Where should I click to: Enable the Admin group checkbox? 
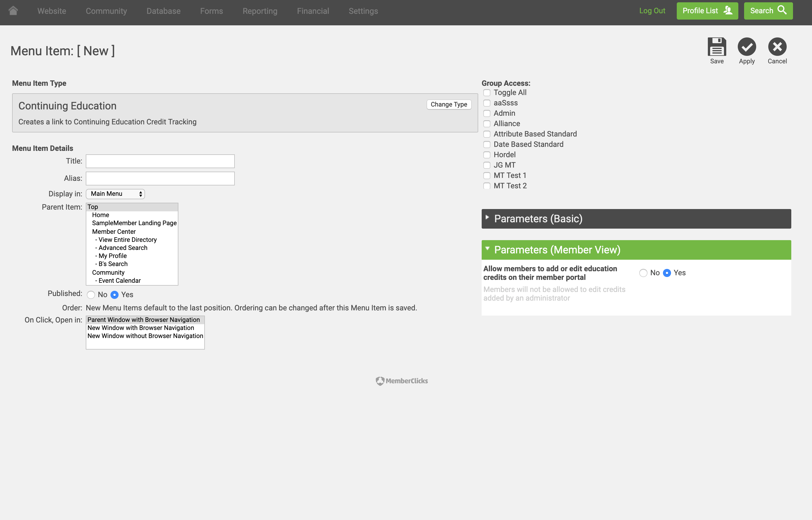click(x=487, y=113)
